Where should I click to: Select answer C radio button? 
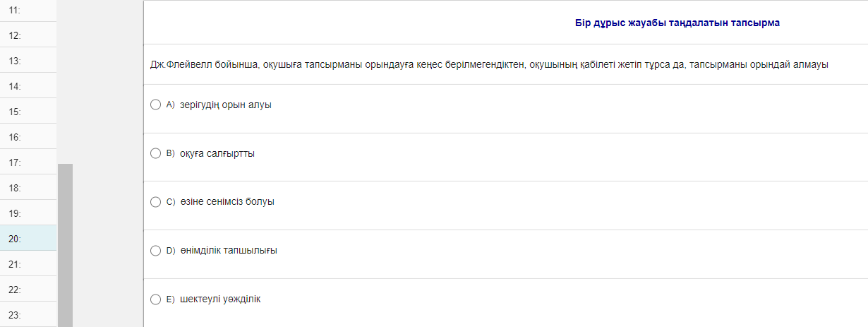[156, 202]
